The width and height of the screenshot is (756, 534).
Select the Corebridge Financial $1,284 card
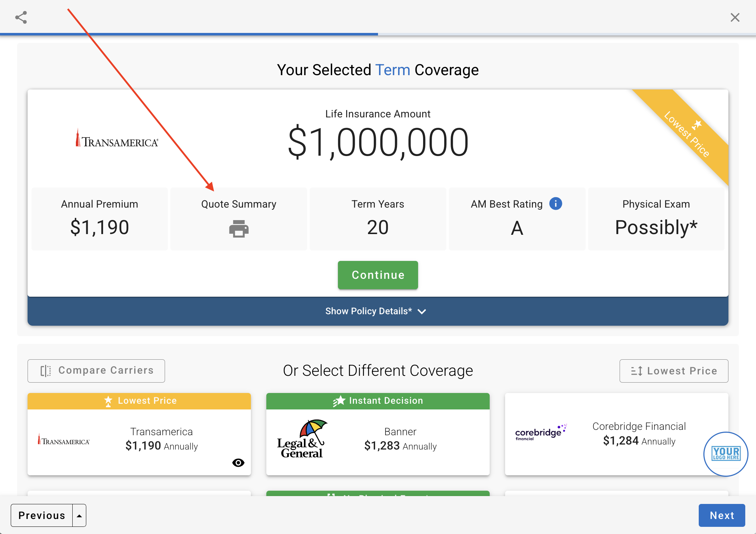pyautogui.click(x=616, y=434)
